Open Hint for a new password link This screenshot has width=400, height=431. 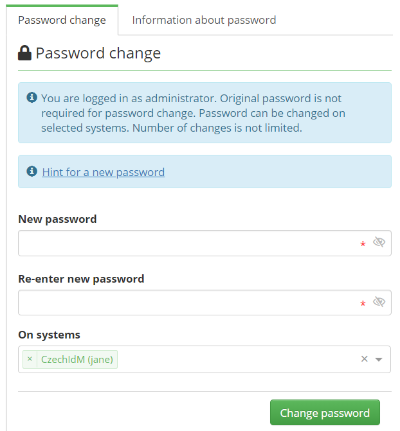point(103,172)
